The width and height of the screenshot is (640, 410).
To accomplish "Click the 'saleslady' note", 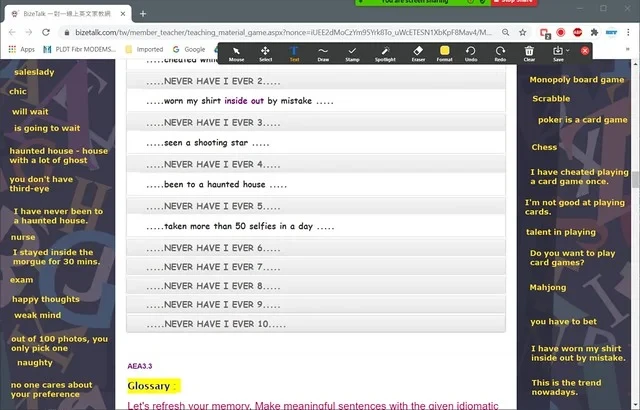I will click(x=34, y=72).
